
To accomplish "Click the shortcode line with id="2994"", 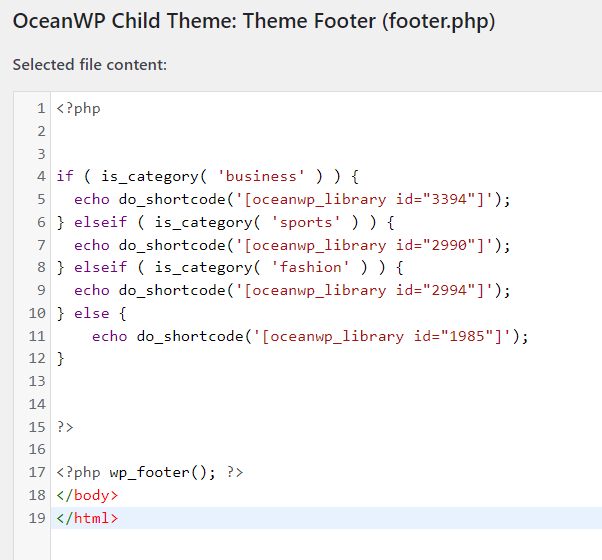I will click(x=292, y=291).
